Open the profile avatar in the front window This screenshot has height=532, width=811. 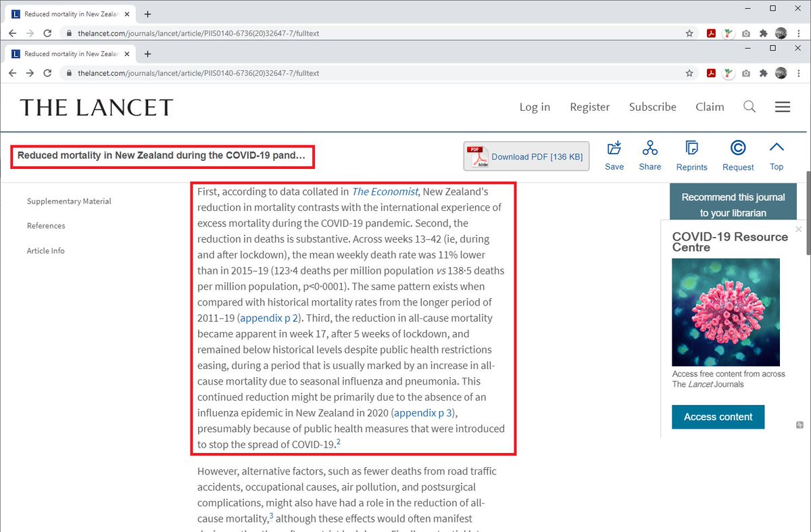click(x=781, y=73)
